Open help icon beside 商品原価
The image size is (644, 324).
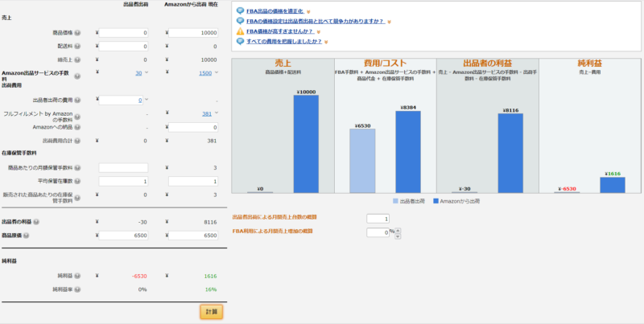pos(27,236)
